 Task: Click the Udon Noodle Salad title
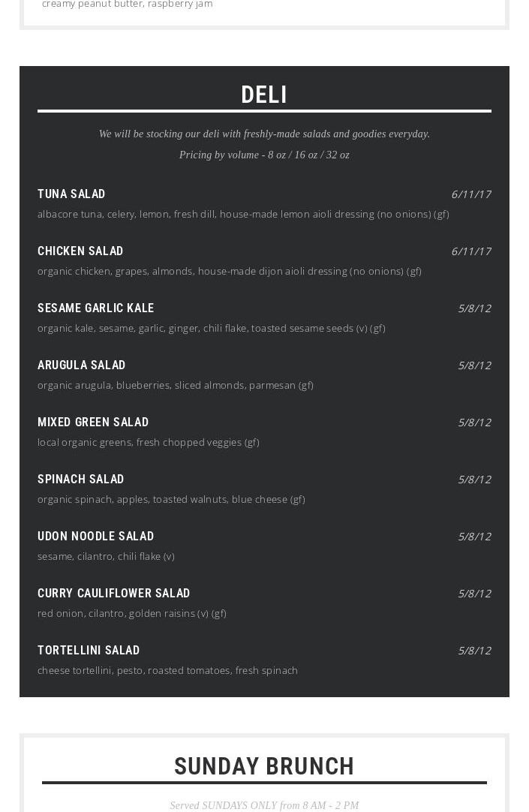click(95, 537)
